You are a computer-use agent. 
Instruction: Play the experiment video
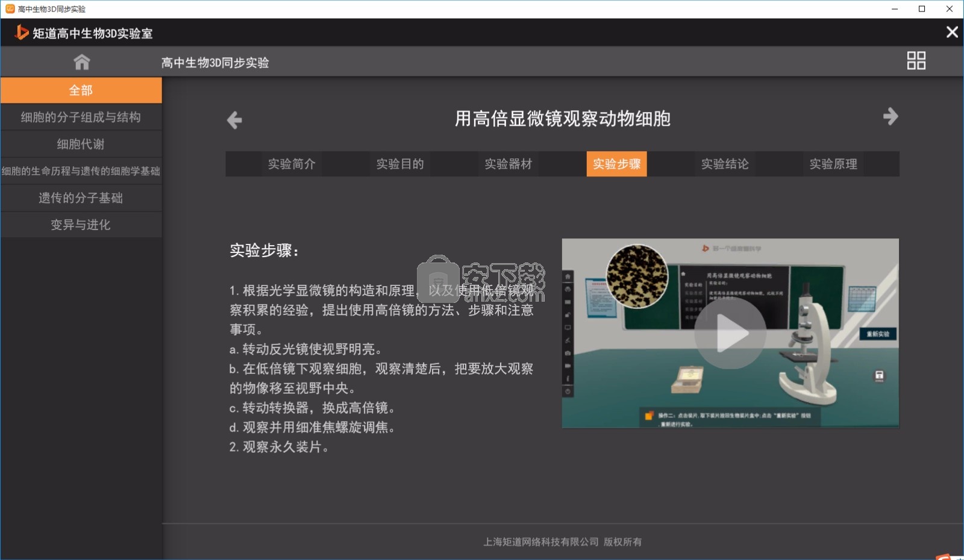(x=730, y=333)
